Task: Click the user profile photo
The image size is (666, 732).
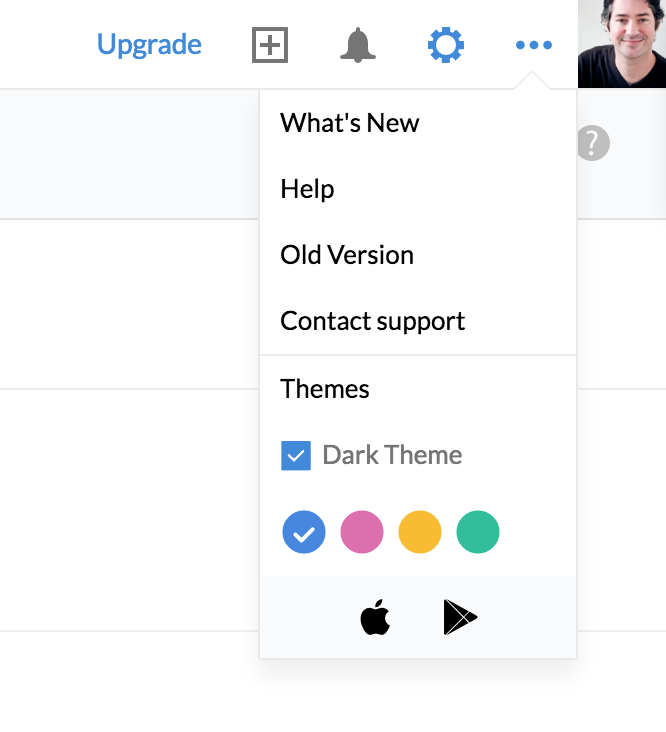Action: coord(622,43)
